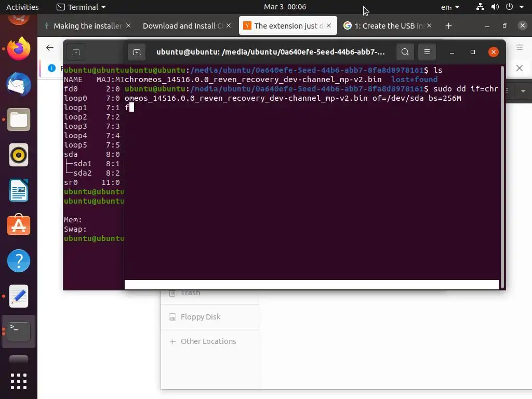This screenshot has width=532, height=399.
Task: Click 'sda1' row in lsblk output
Action: 91,164
